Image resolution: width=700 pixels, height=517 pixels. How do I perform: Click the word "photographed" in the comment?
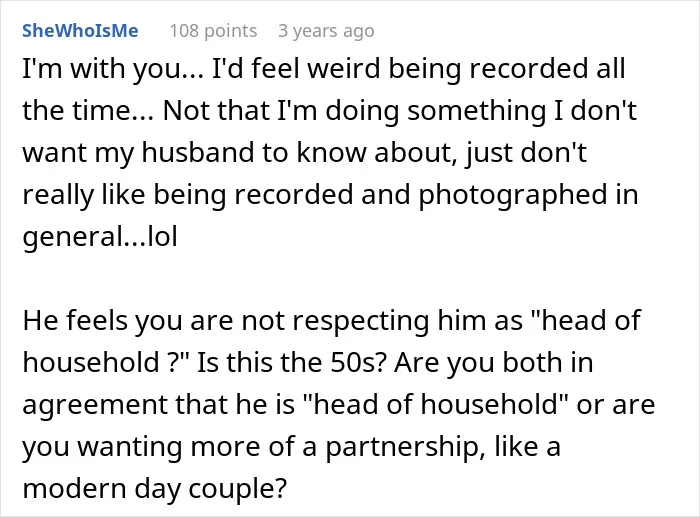(513, 196)
